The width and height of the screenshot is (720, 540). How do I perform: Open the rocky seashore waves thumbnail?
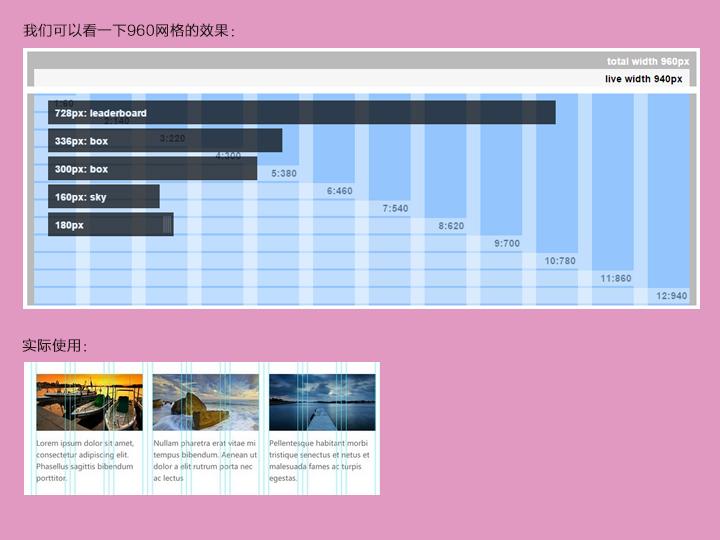click(206, 402)
